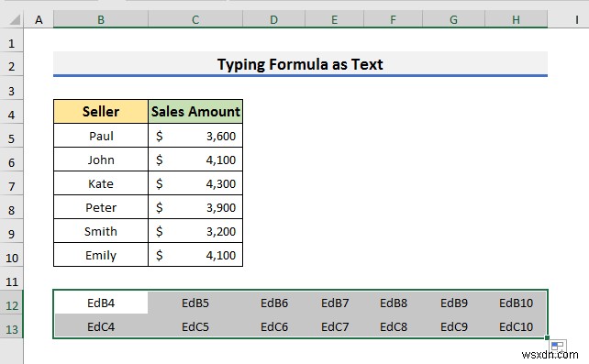
Task: Click Emily's sales amount 4,100
Action: (x=195, y=255)
